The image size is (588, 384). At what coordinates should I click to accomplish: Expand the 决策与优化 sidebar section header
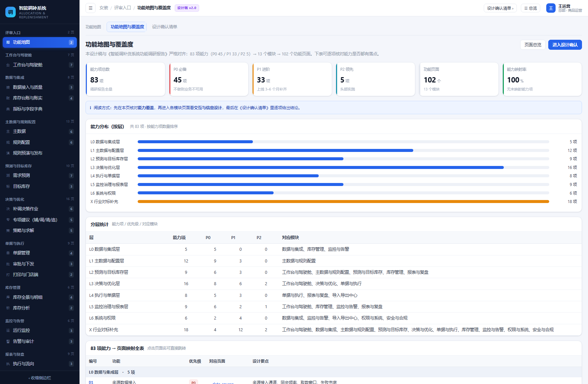click(40, 199)
